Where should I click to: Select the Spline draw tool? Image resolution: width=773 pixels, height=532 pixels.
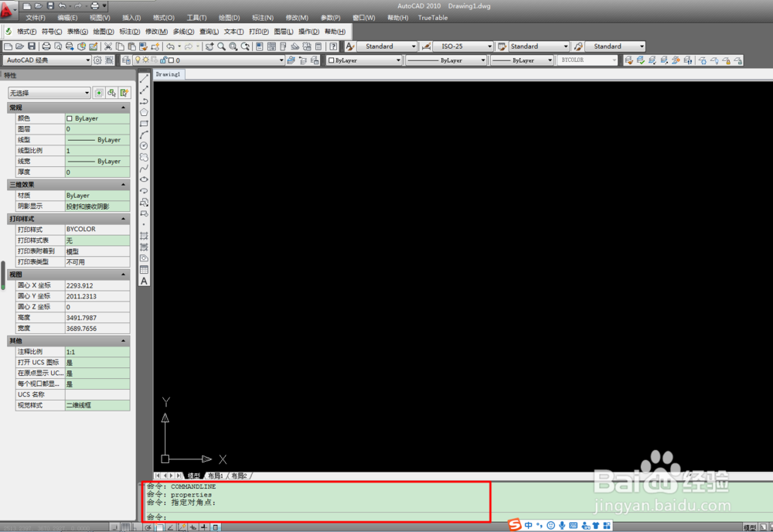coord(144,169)
